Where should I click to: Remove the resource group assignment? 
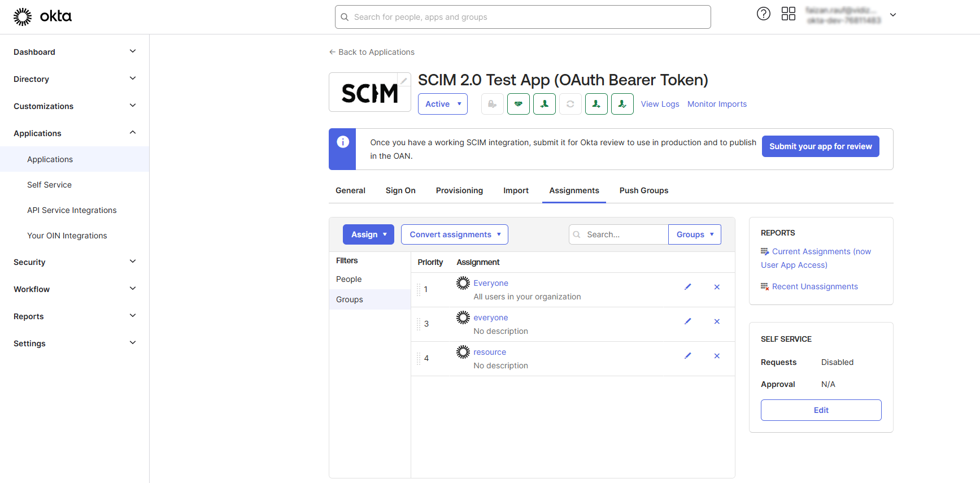pos(717,356)
